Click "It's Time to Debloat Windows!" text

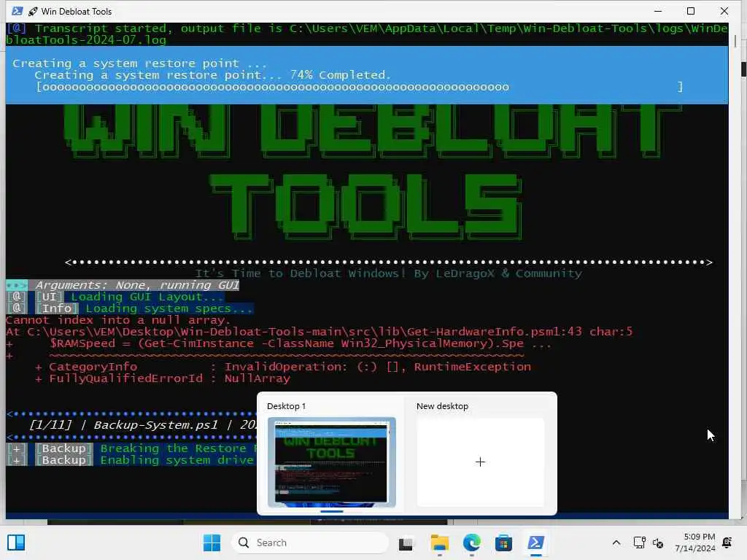[x=300, y=273]
